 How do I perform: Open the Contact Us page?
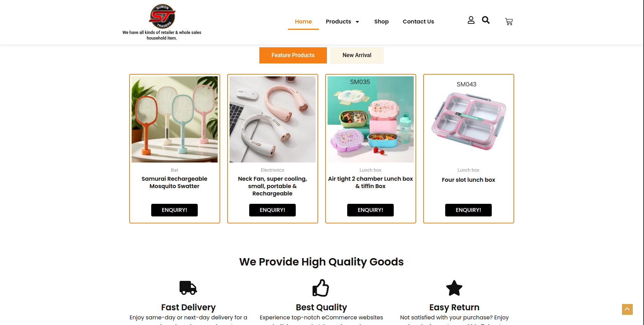(418, 22)
